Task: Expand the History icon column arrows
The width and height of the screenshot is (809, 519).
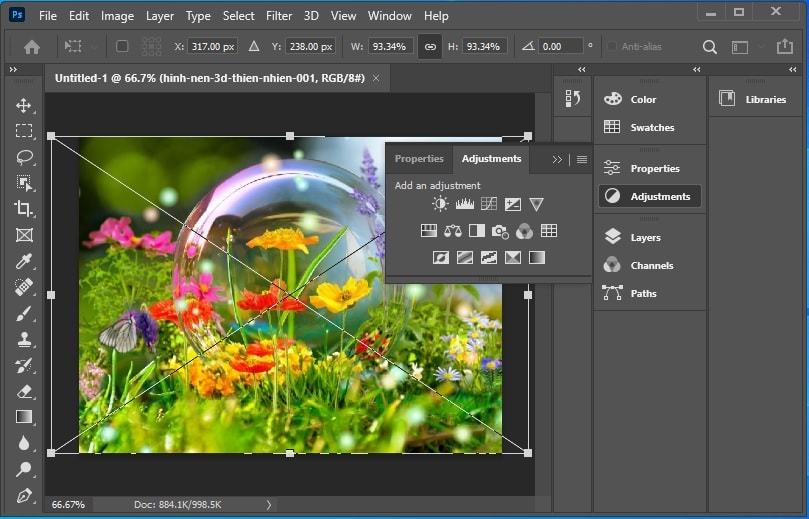Action: coord(581,69)
